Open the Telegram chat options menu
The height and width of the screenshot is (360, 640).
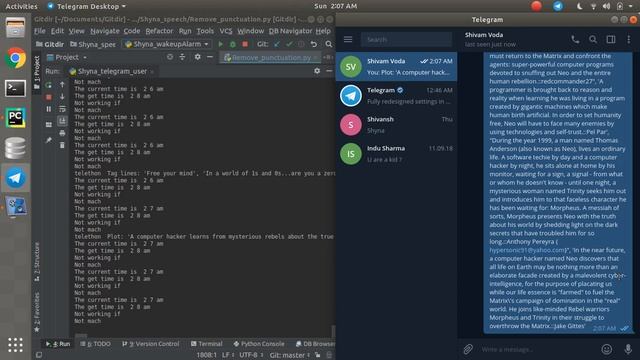tap(629, 39)
